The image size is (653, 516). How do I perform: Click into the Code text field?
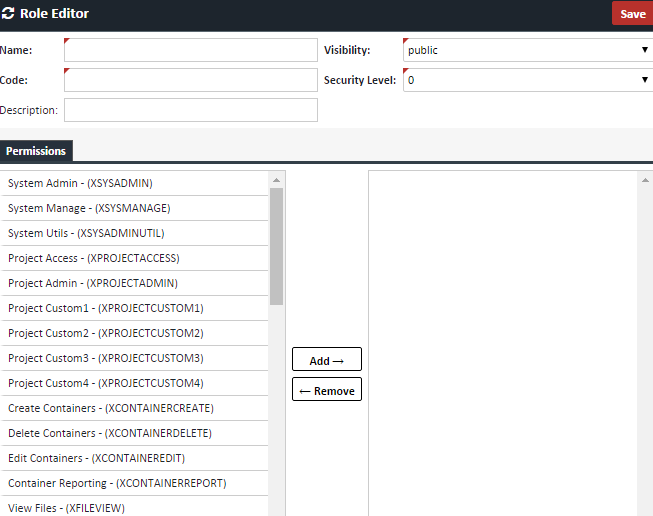click(x=190, y=80)
